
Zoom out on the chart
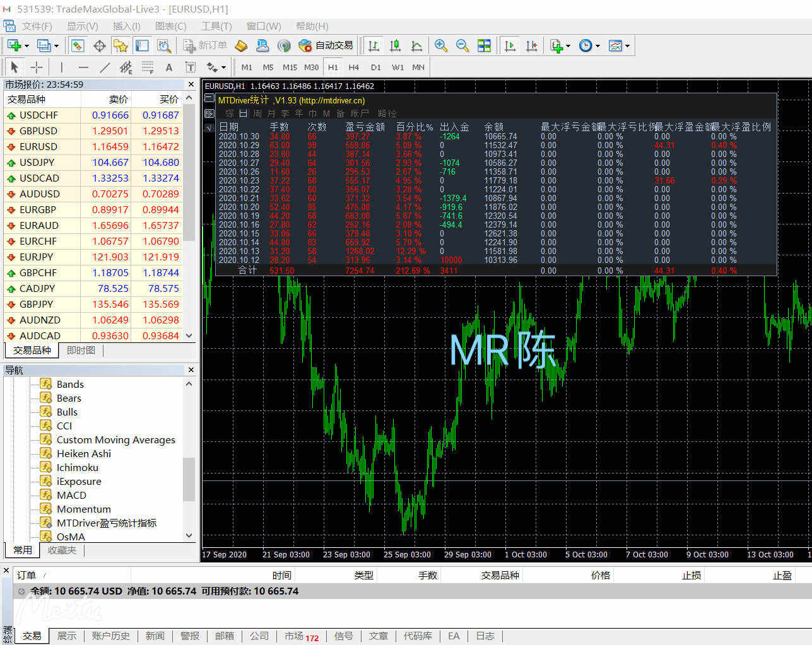point(462,45)
